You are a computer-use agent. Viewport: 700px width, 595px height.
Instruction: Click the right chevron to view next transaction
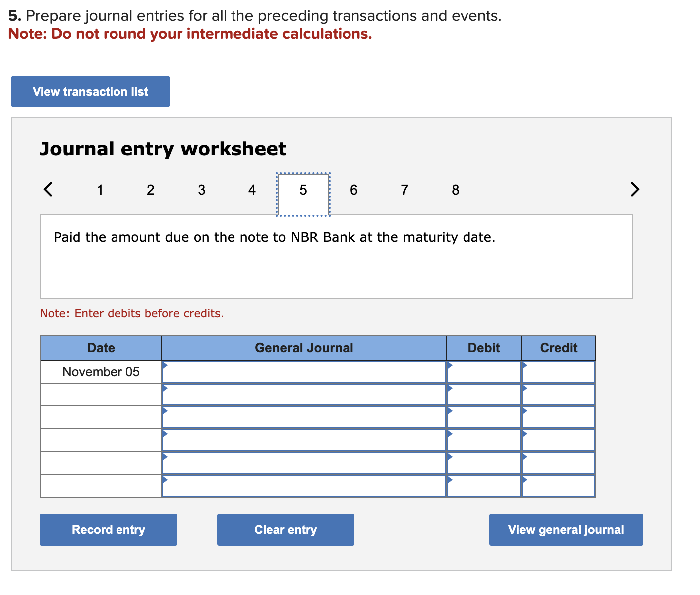click(634, 190)
